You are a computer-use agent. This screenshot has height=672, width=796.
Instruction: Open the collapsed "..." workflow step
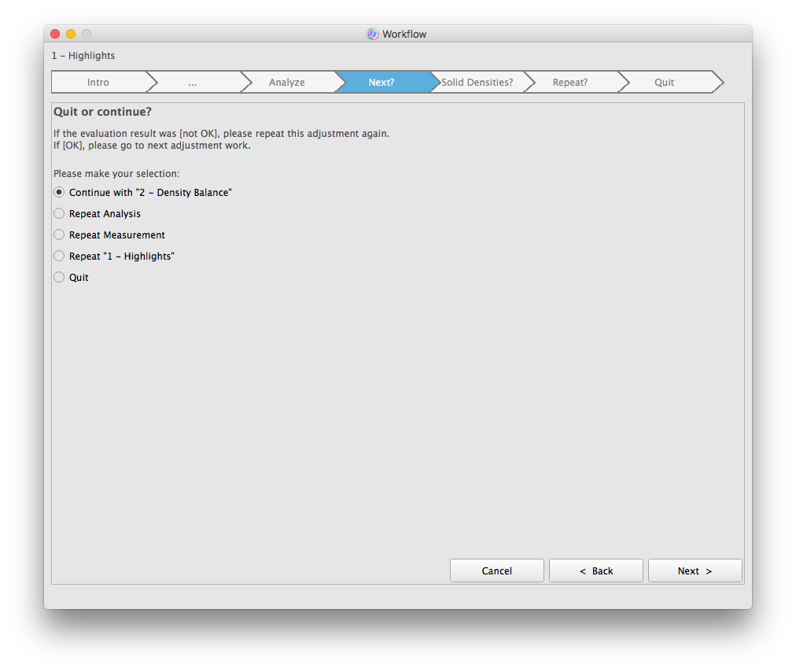click(193, 83)
